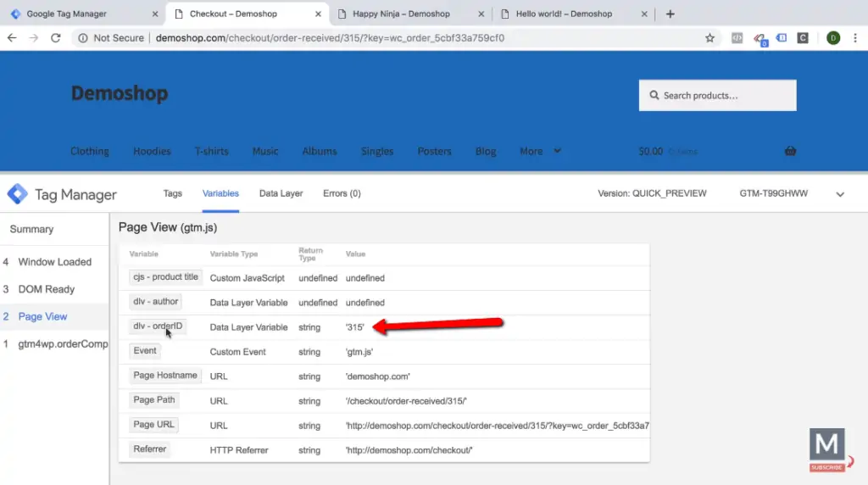Select the DOM Ready event
The image size is (868, 485).
47,289
